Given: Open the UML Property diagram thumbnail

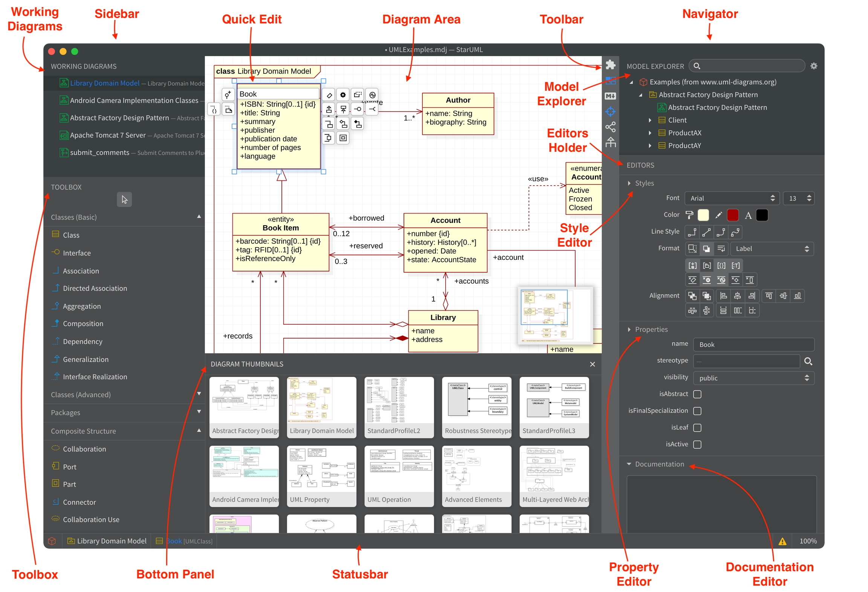Looking at the screenshot, I should click(321, 475).
